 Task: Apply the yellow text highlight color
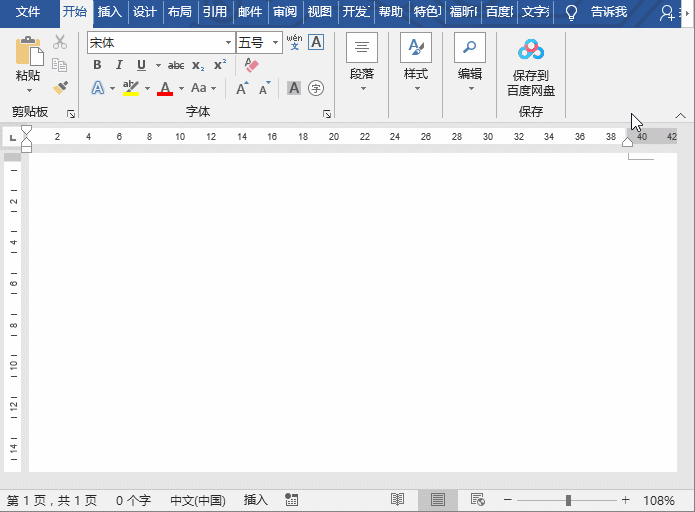click(x=131, y=88)
